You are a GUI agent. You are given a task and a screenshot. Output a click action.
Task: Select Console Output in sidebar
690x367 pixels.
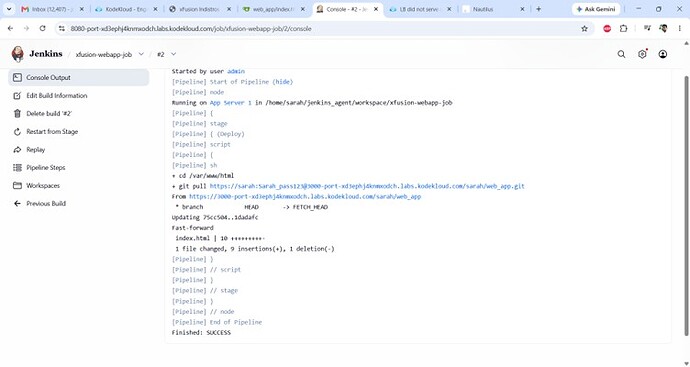tap(79, 77)
